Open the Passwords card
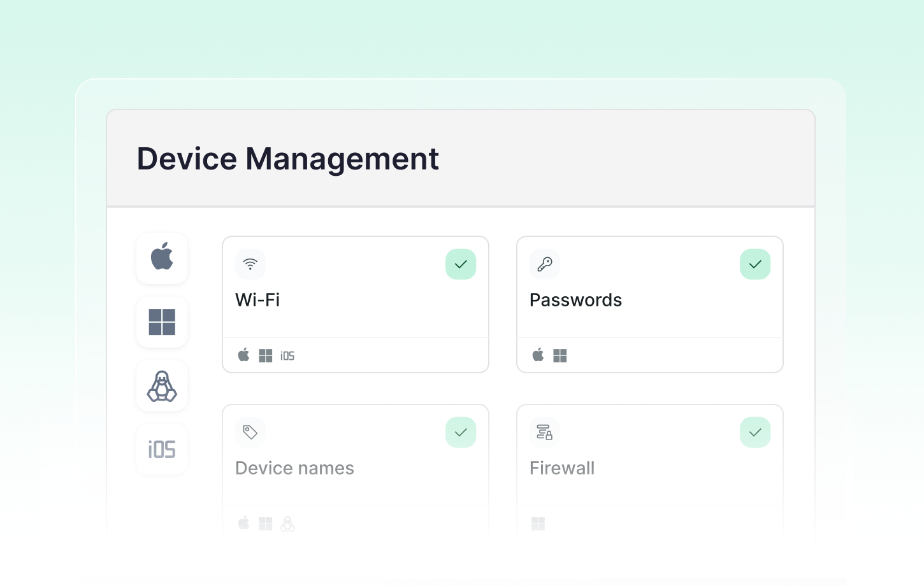 tap(575, 299)
